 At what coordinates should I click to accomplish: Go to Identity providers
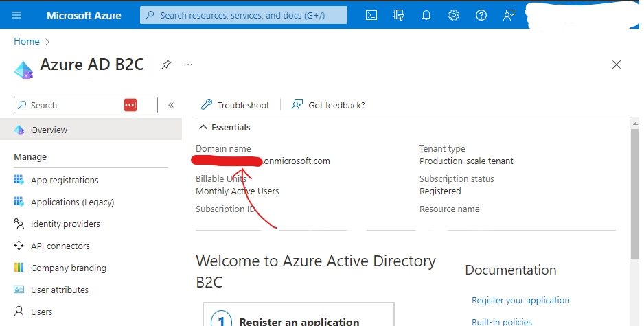click(x=65, y=224)
